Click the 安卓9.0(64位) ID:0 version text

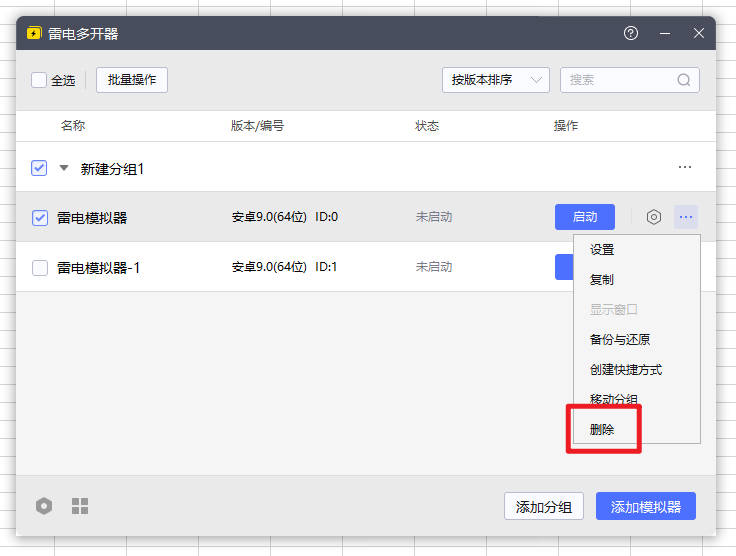coord(285,217)
